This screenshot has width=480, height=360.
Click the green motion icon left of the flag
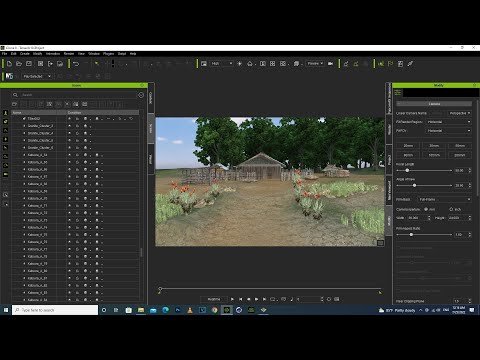pos(381,63)
